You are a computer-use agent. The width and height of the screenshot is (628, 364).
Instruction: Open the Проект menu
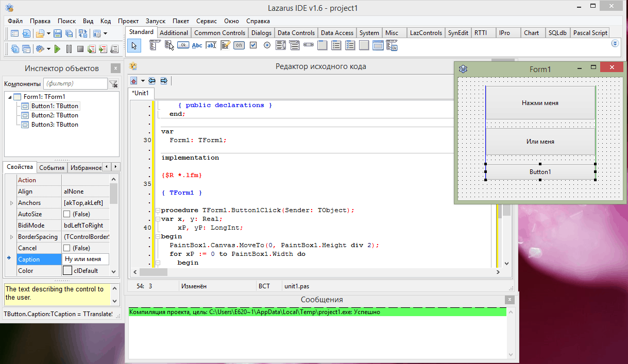pyautogui.click(x=128, y=21)
